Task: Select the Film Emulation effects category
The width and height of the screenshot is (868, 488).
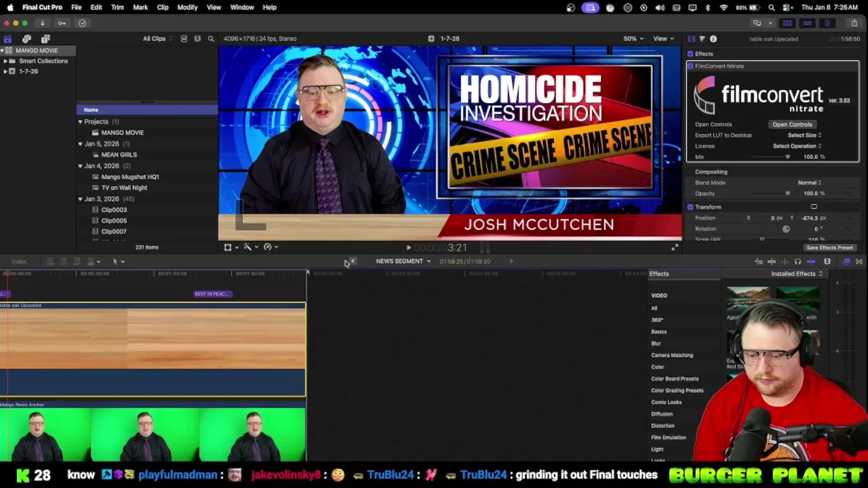Action: click(x=669, y=437)
